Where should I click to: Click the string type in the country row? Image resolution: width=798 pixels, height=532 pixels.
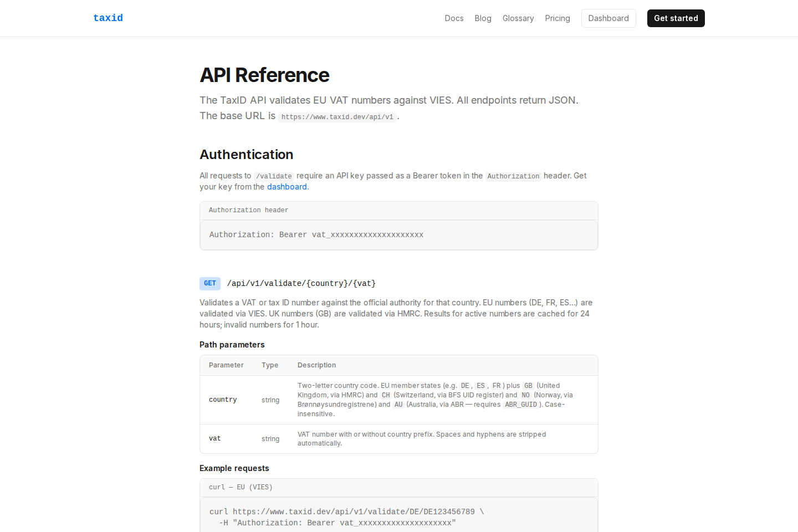(x=270, y=400)
